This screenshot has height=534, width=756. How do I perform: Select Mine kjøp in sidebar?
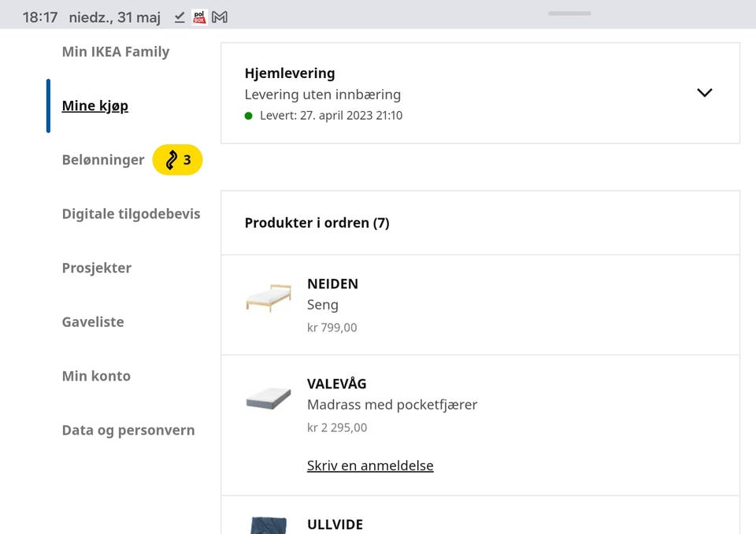95,106
